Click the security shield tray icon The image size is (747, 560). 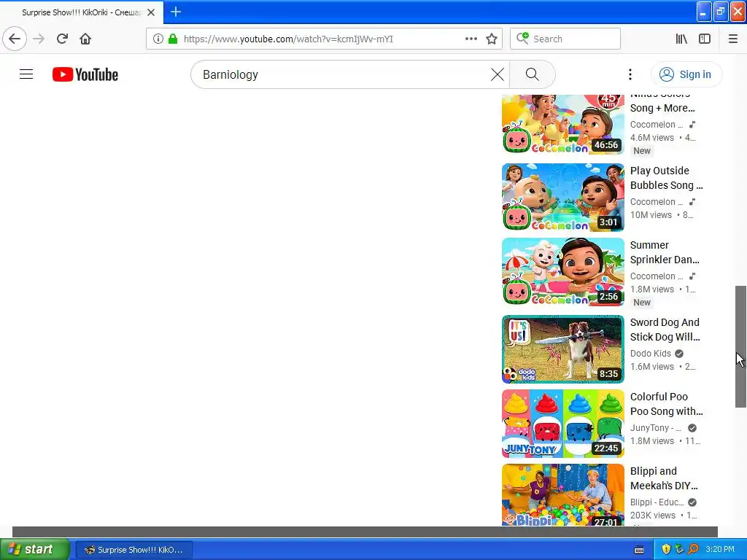[x=666, y=550]
